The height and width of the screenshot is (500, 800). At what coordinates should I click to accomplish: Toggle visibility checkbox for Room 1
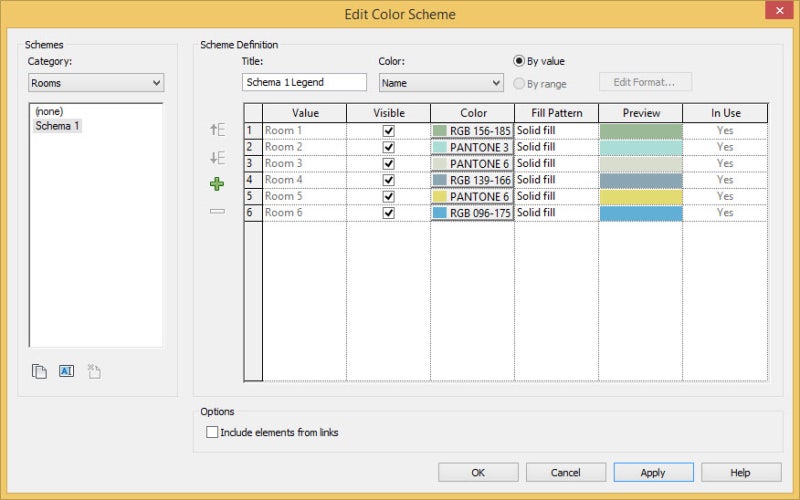[x=388, y=131]
